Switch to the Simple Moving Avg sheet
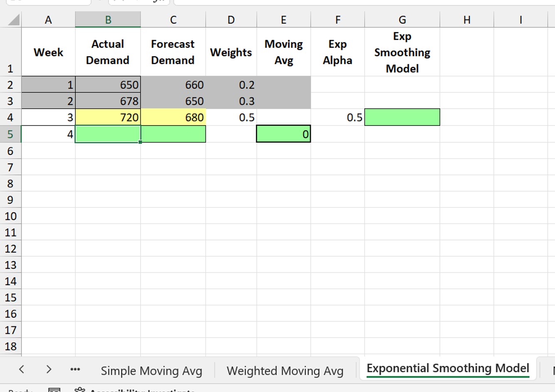 (x=151, y=370)
